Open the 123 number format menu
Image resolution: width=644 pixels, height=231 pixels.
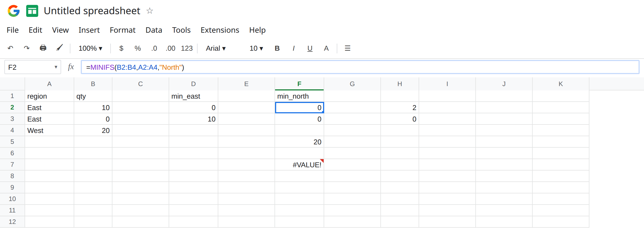187,48
